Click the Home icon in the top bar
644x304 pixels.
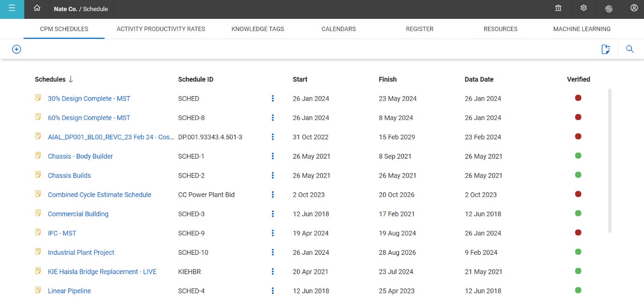(x=37, y=9)
